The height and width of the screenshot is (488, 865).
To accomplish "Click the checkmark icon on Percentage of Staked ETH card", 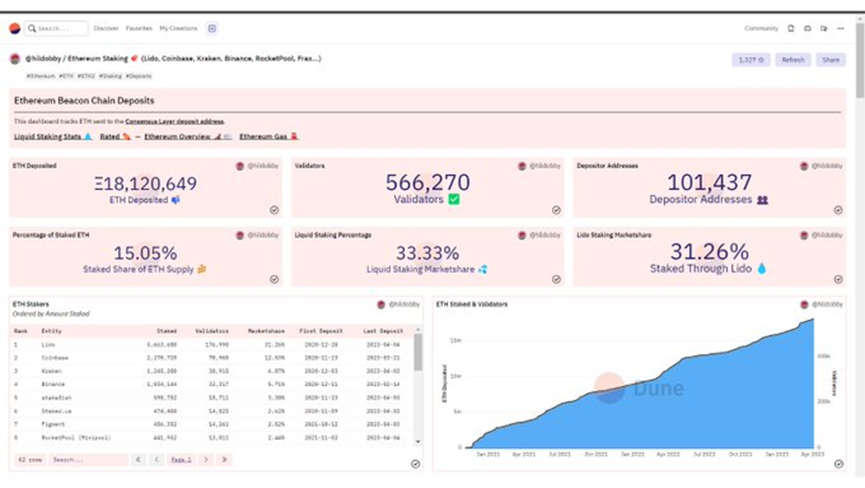I will coord(274,280).
